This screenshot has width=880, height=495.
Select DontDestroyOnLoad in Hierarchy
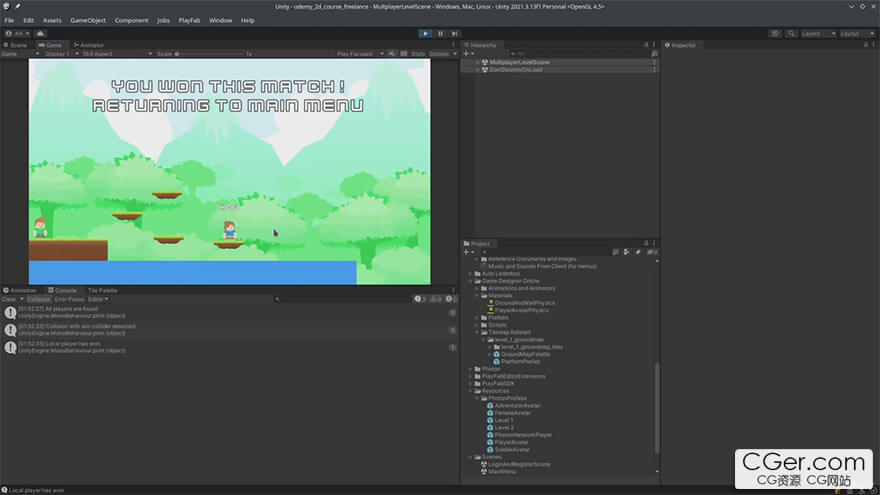515,70
